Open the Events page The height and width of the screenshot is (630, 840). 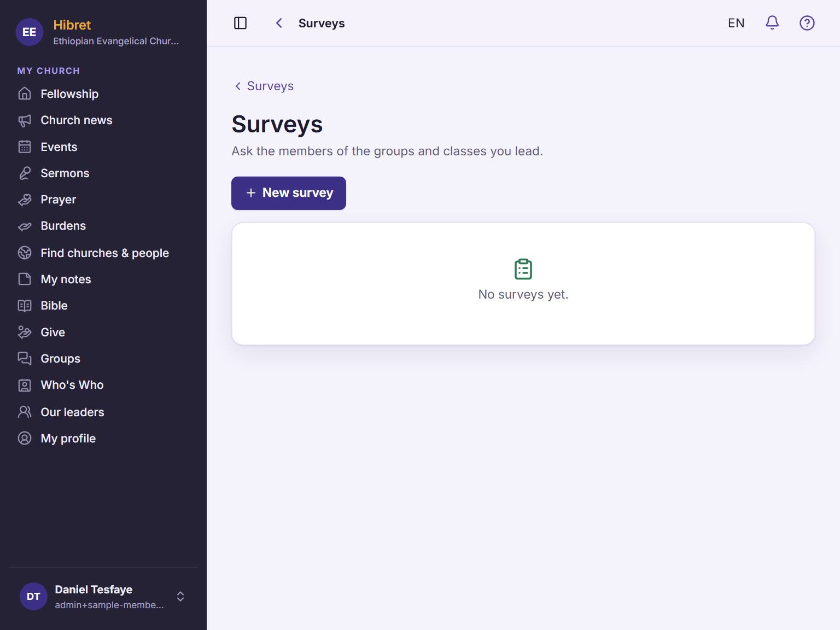pyautogui.click(x=103, y=147)
